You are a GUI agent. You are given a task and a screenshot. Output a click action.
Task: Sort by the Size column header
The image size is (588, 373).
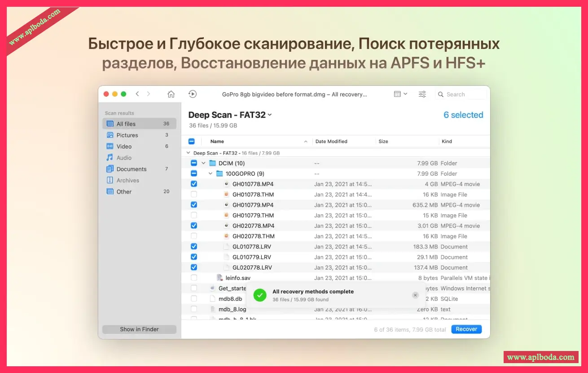[x=383, y=141]
